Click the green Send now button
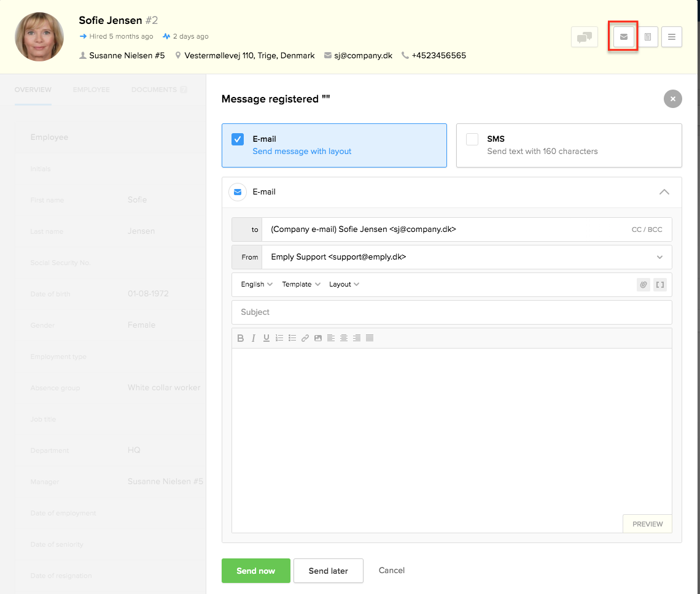Image resolution: width=700 pixels, height=594 pixels. [255, 571]
